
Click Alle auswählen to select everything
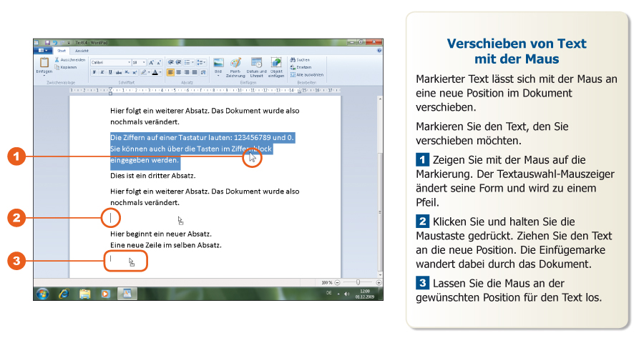point(306,74)
